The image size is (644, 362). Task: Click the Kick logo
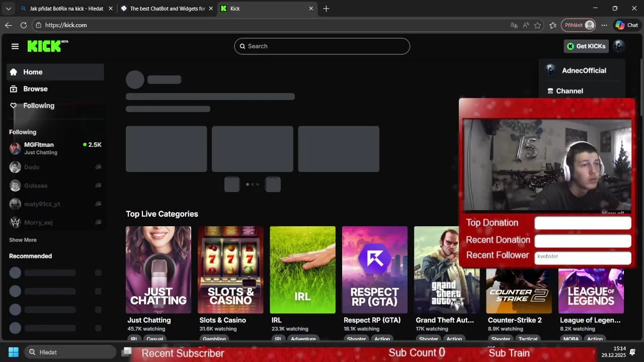click(x=48, y=46)
